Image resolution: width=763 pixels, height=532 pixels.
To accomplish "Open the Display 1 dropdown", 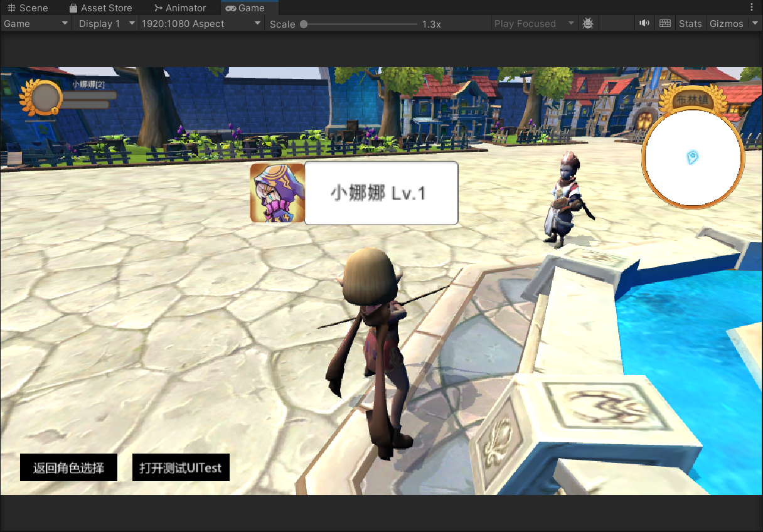I will (x=105, y=24).
